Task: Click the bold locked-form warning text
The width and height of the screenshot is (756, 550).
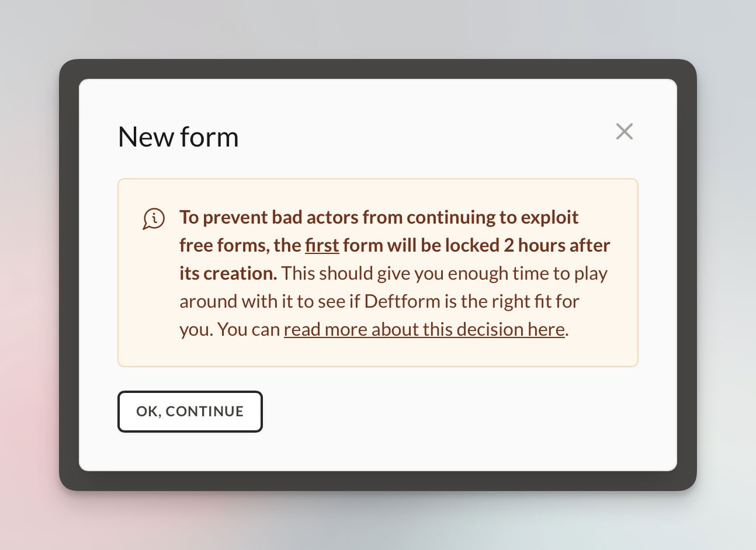Action: click(379, 218)
